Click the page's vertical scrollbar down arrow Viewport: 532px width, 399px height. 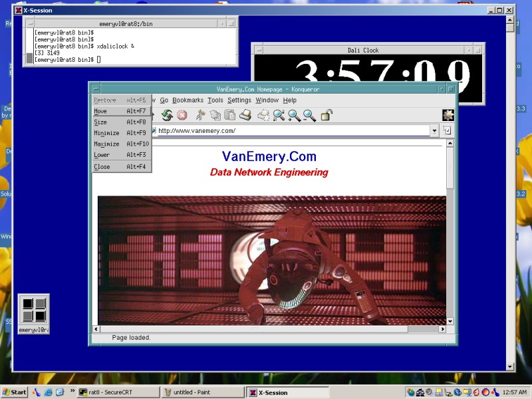point(450,321)
